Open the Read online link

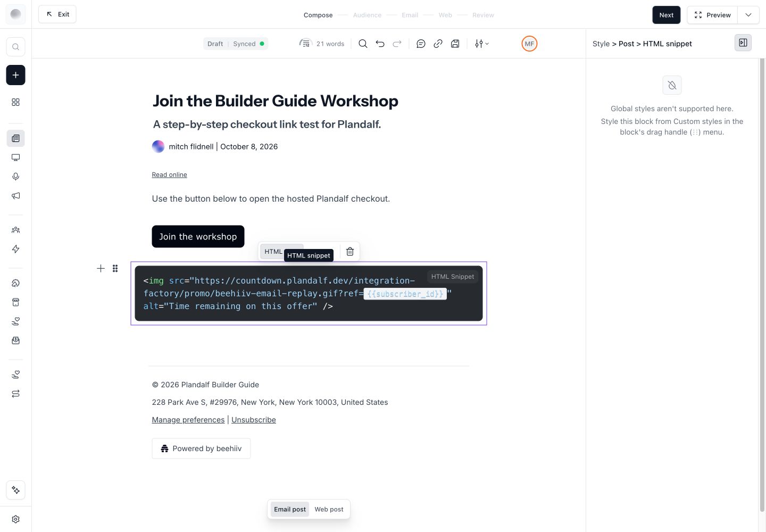tap(169, 174)
